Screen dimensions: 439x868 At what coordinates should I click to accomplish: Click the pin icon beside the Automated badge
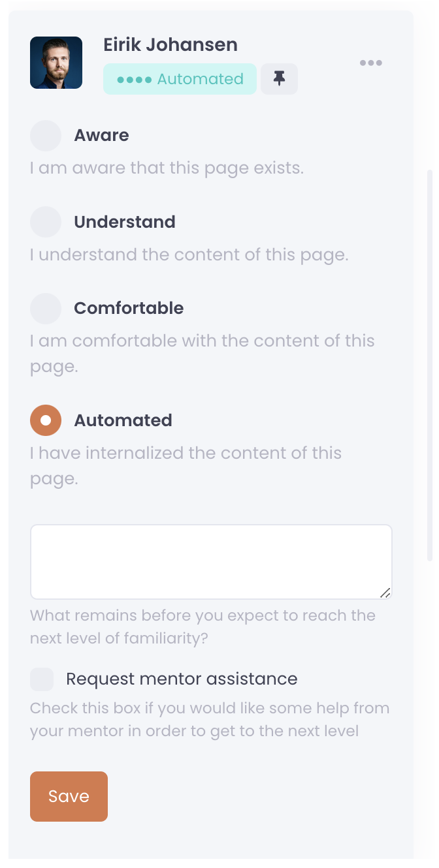coord(279,79)
